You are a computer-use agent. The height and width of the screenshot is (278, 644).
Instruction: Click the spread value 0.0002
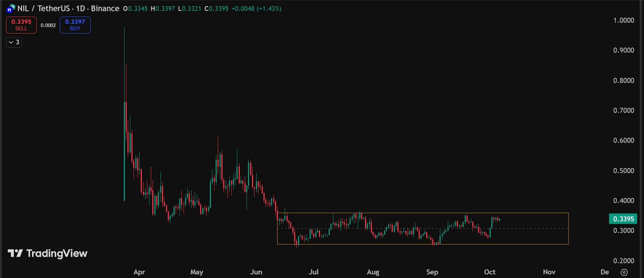[48, 25]
